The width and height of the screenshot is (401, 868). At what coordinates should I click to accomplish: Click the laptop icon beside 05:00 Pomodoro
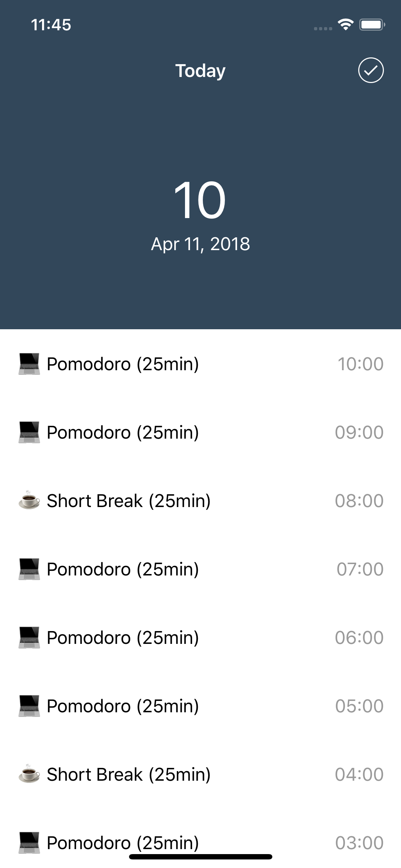click(x=29, y=706)
